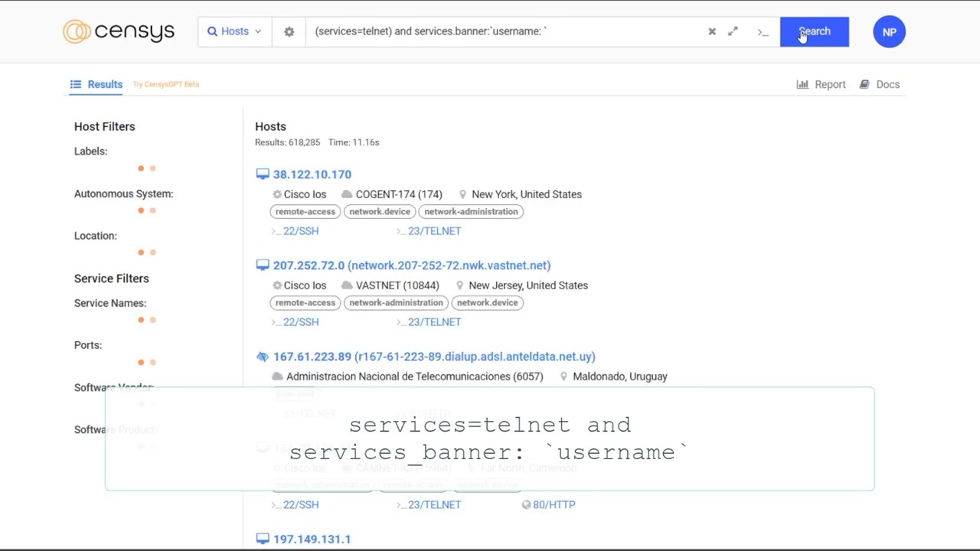Switch to the Results tab

pyautogui.click(x=96, y=84)
